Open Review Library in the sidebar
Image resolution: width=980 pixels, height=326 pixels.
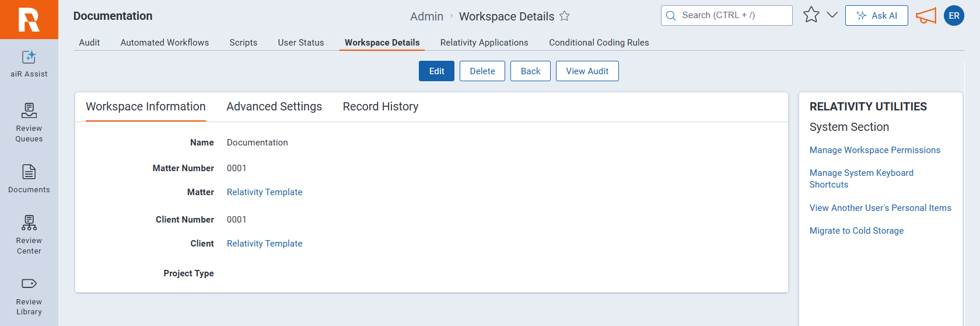pos(29,296)
